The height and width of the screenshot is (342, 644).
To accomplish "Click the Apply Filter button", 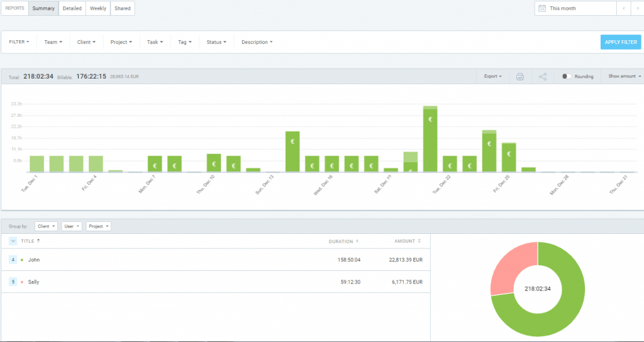I will click(620, 42).
